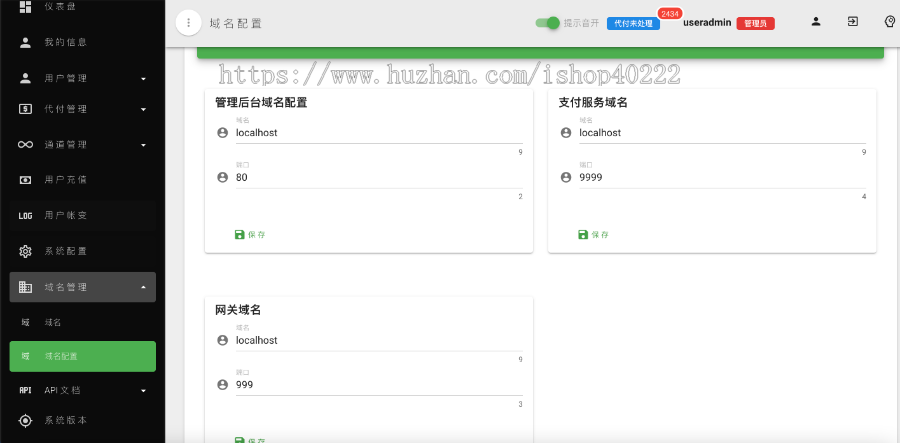This screenshot has width=900, height=443.
Task: Click the LOG icon for 用户账变
Action: [x=26, y=216]
